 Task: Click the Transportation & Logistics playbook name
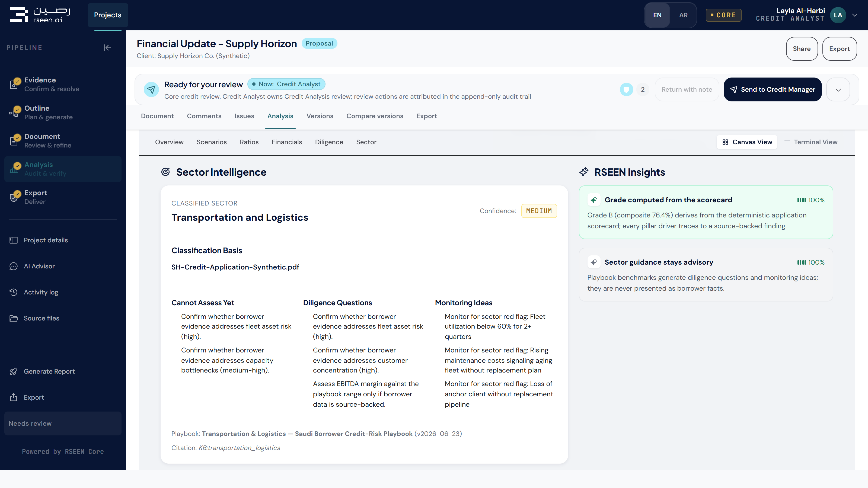[x=307, y=434]
